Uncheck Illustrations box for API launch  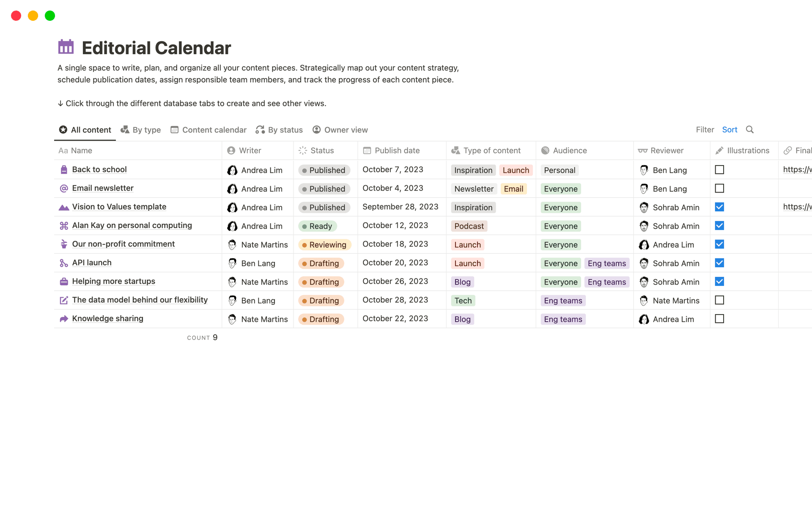coord(719,263)
